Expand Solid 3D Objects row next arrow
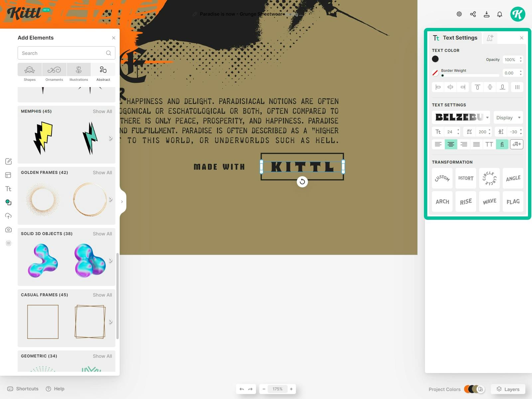This screenshot has width=532, height=399. (111, 260)
